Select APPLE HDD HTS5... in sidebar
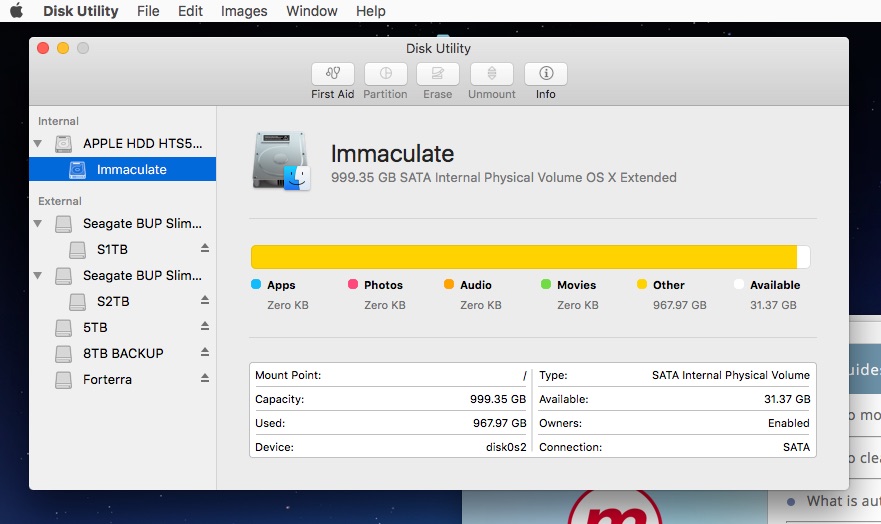881x524 pixels. [x=122, y=144]
